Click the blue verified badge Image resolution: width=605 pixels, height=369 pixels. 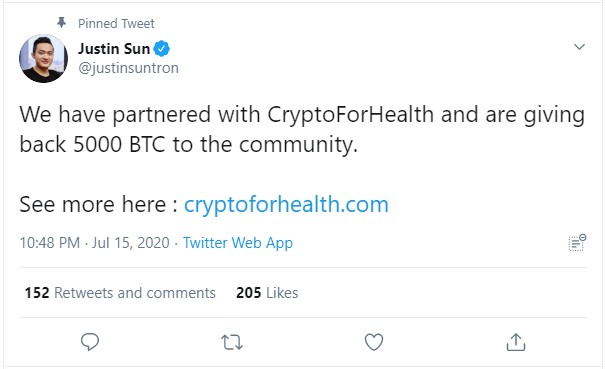click(162, 49)
